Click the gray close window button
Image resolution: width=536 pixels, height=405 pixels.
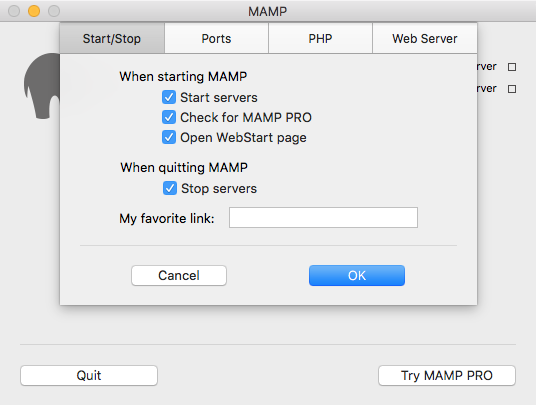click(x=14, y=11)
